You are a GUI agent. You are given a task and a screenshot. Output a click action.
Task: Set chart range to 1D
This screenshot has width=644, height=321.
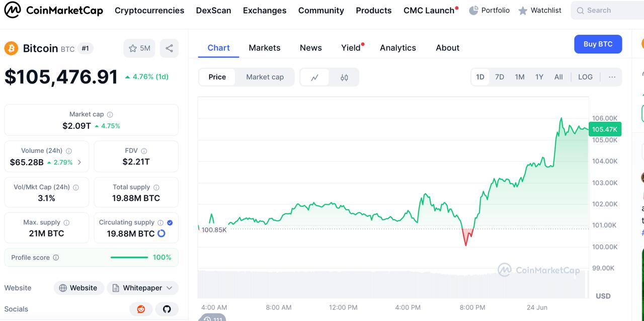[x=480, y=77]
